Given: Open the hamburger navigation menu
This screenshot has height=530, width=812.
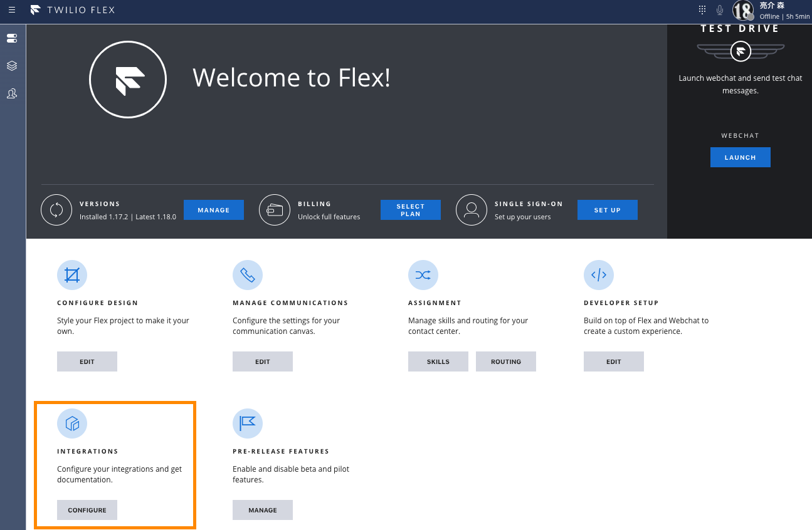Looking at the screenshot, I should tap(12, 9).
